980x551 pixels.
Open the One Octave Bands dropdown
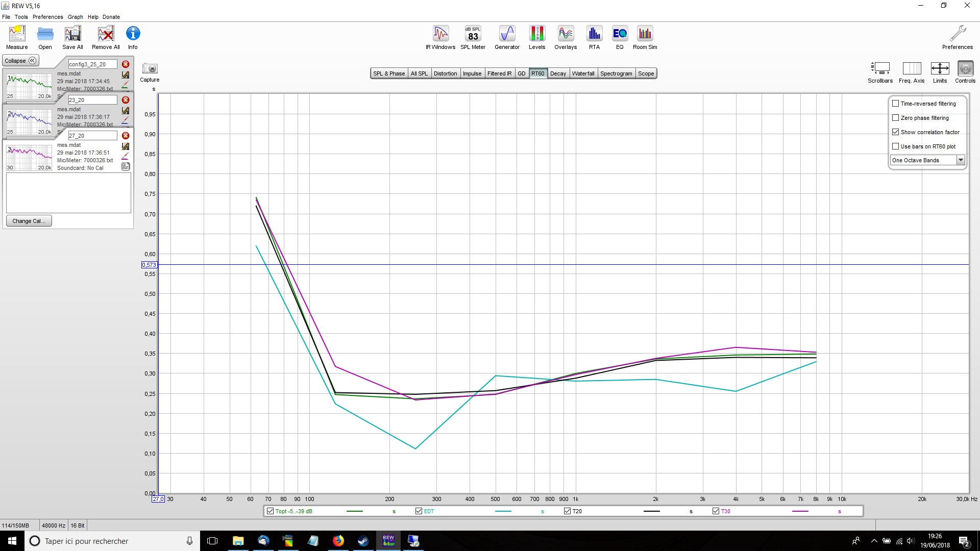point(927,160)
